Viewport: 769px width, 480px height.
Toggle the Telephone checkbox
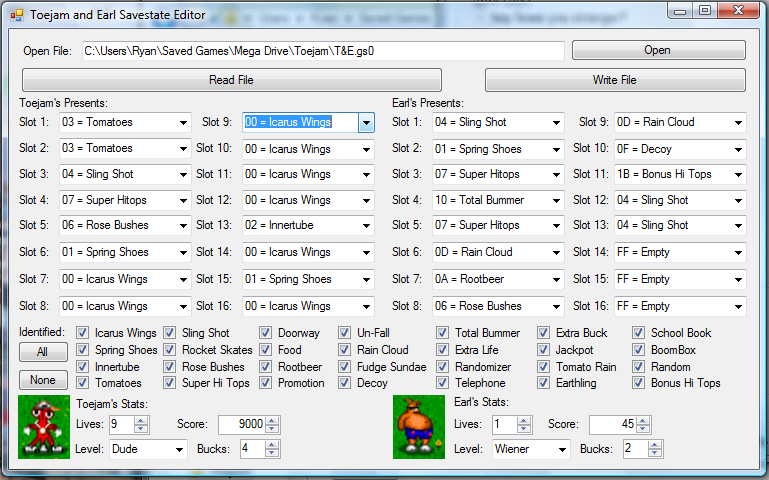(x=442, y=383)
